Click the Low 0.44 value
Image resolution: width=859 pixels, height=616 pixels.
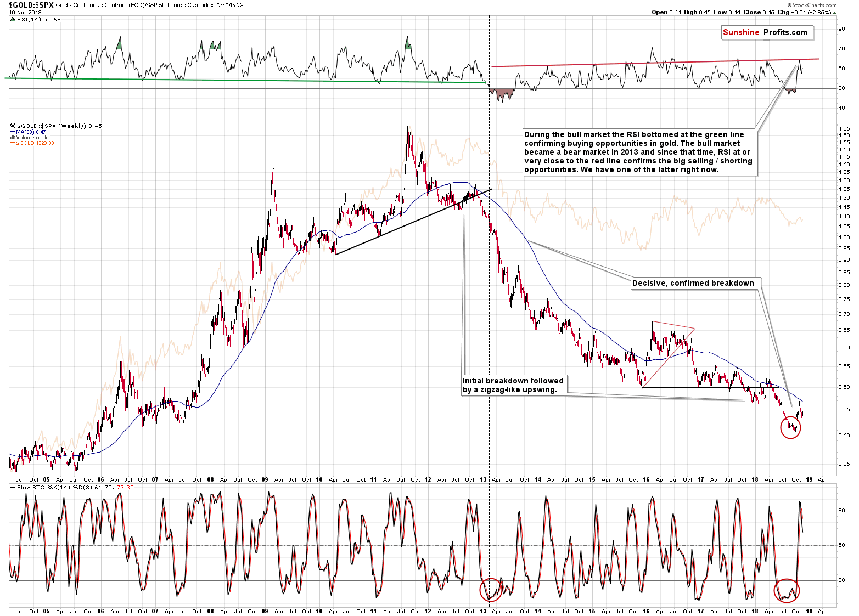pos(727,12)
